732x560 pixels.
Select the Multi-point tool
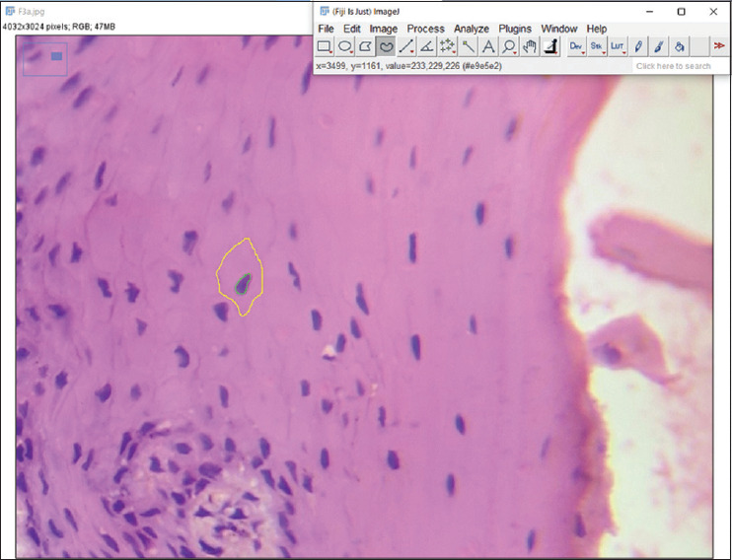point(447,46)
